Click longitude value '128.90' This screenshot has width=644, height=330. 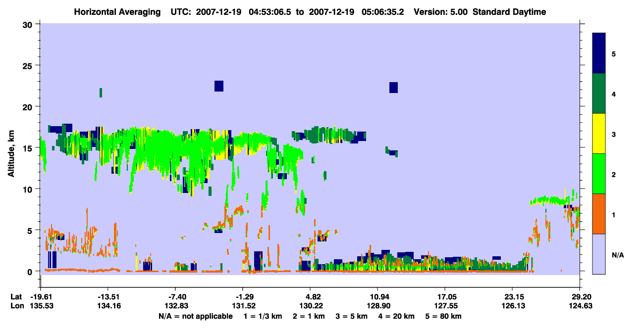coord(377,306)
